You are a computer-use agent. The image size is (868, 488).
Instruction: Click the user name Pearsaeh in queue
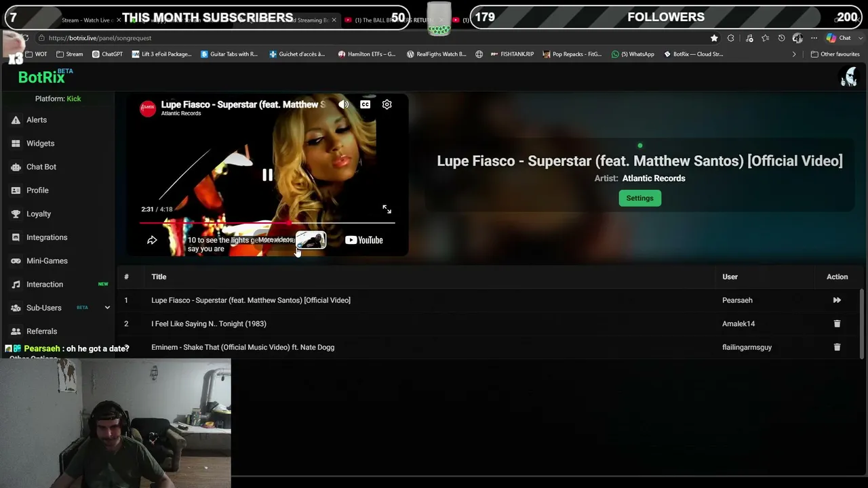click(x=737, y=300)
